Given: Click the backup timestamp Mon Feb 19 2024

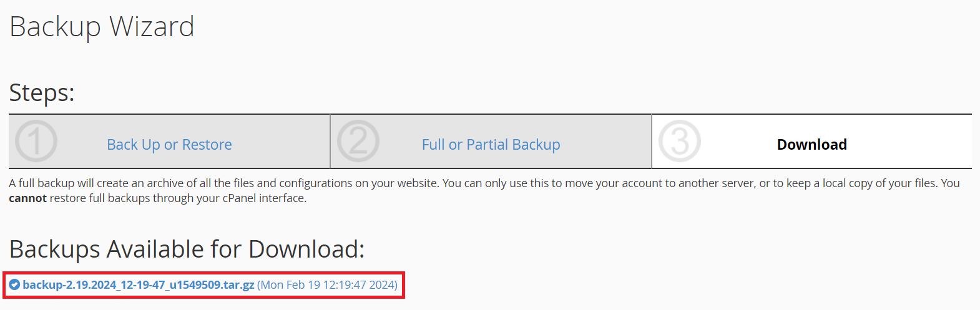Looking at the screenshot, I should 327,285.
